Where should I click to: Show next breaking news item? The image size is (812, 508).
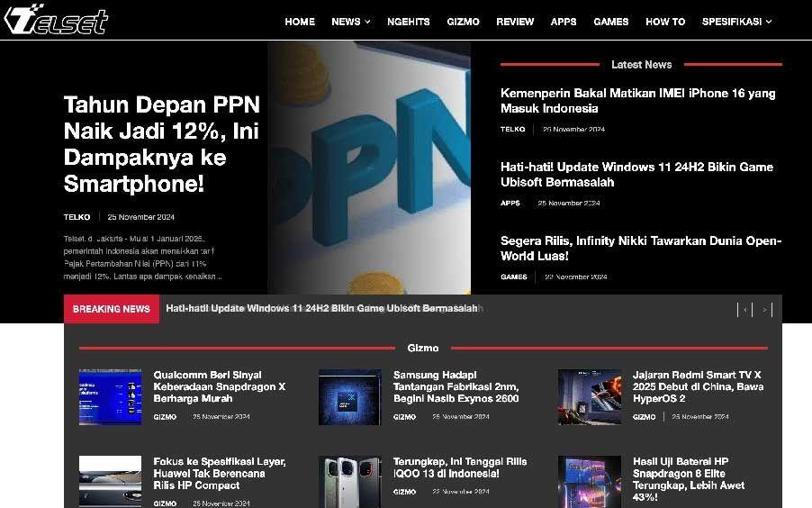pos(765,310)
